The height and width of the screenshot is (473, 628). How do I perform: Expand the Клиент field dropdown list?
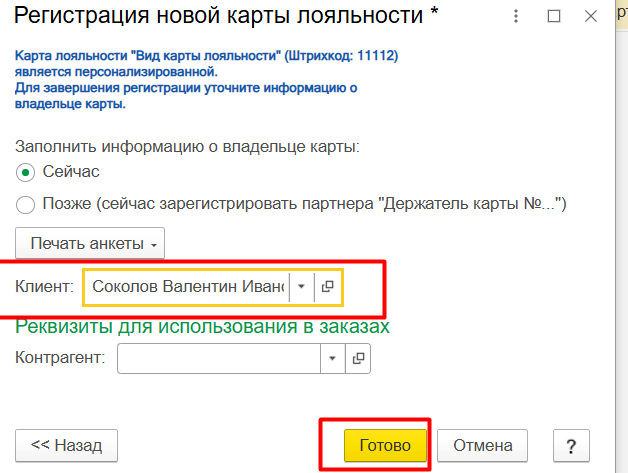[x=301, y=287]
